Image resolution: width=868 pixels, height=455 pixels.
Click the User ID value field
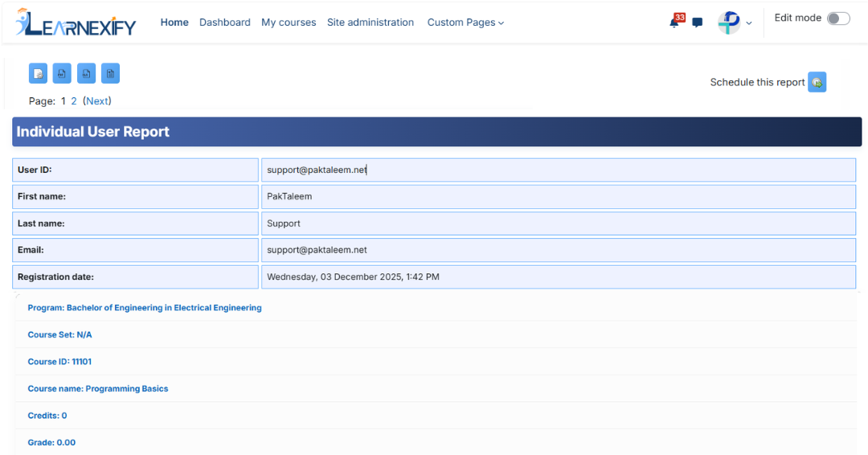[x=559, y=170]
